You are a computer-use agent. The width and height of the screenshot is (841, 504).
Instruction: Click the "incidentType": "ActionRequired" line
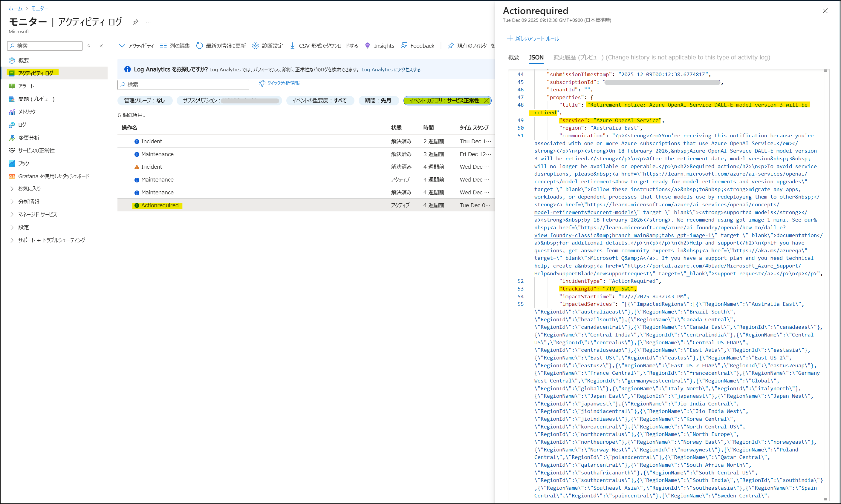(x=610, y=281)
